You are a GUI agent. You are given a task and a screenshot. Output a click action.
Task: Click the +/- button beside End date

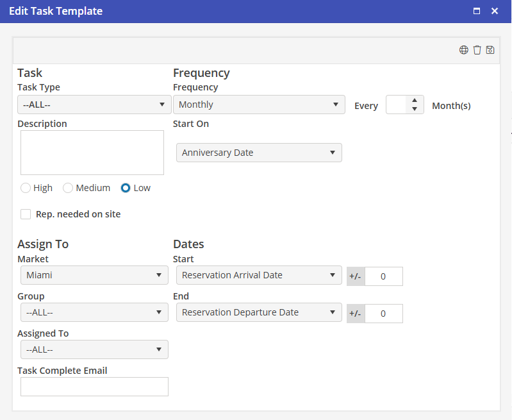point(355,314)
